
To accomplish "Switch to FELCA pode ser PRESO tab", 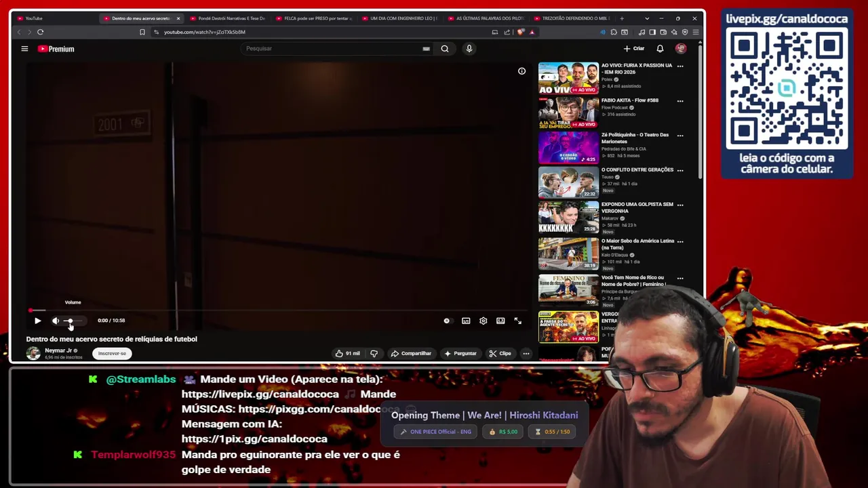I will point(313,18).
